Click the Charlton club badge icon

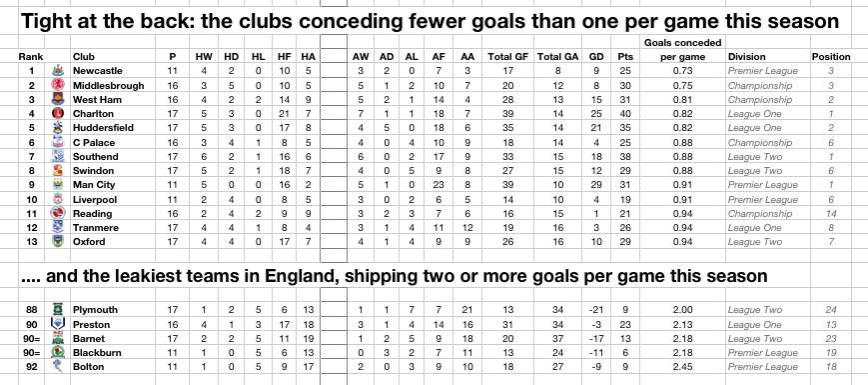pos(57,114)
